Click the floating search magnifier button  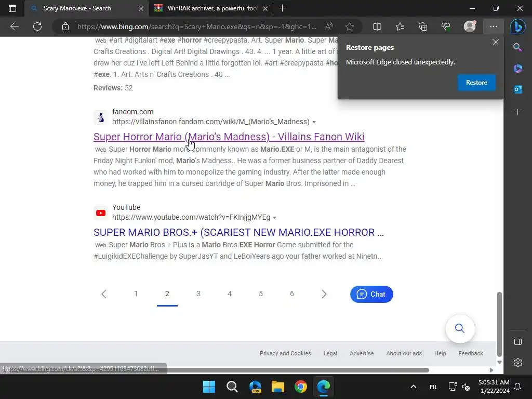tap(460, 328)
